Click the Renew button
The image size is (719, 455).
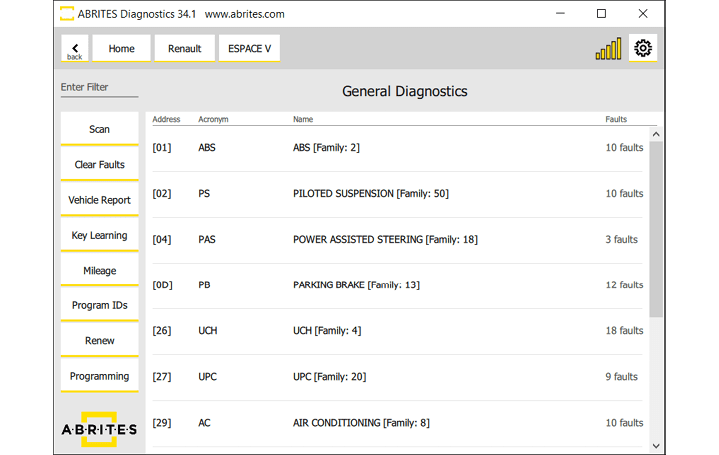click(99, 341)
